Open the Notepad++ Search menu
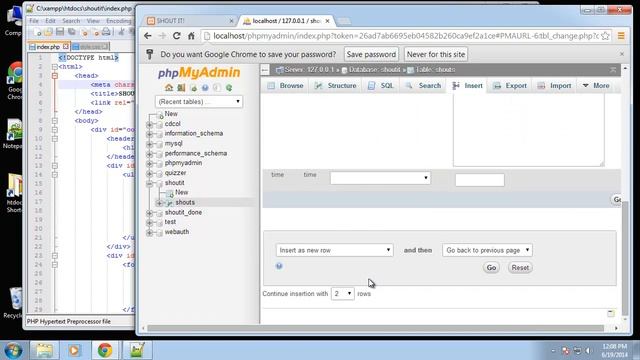 (71, 20)
